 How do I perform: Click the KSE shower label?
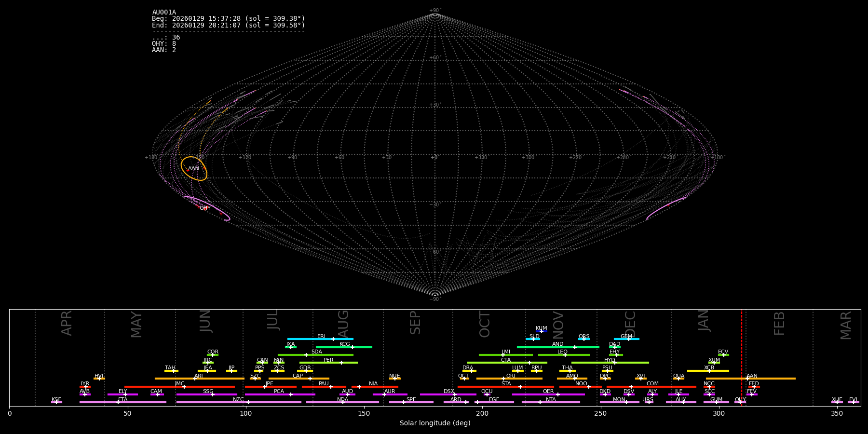[56, 400]
